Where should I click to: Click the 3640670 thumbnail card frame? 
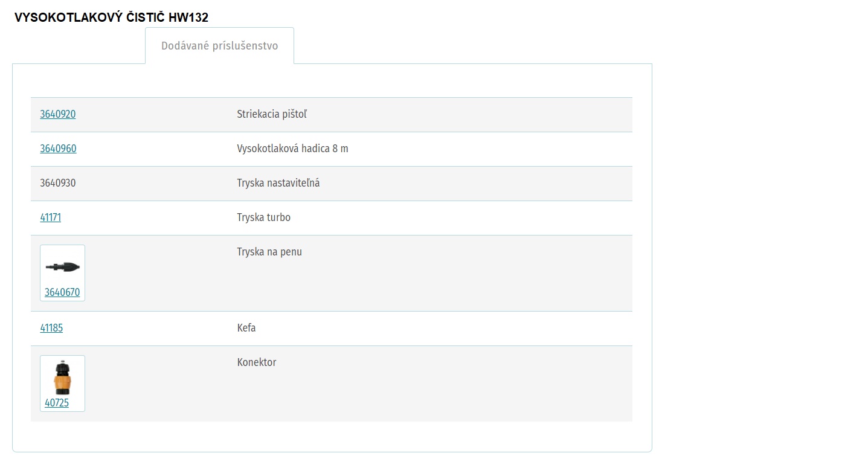(63, 273)
